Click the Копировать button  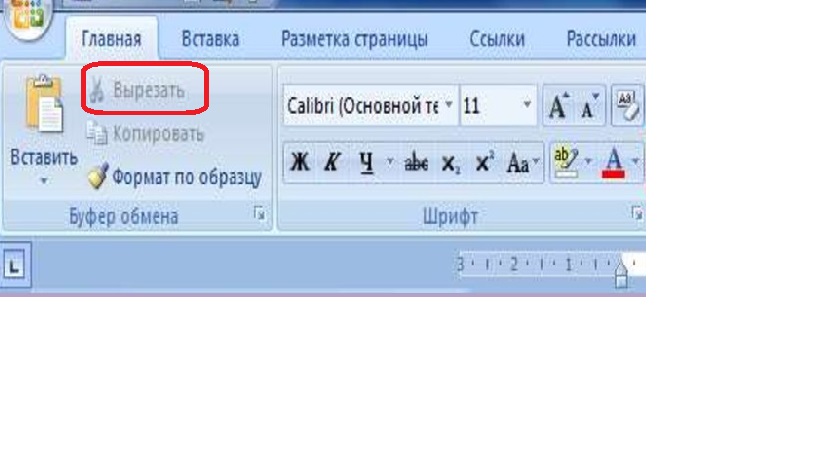pyautogui.click(x=146, y=133)
